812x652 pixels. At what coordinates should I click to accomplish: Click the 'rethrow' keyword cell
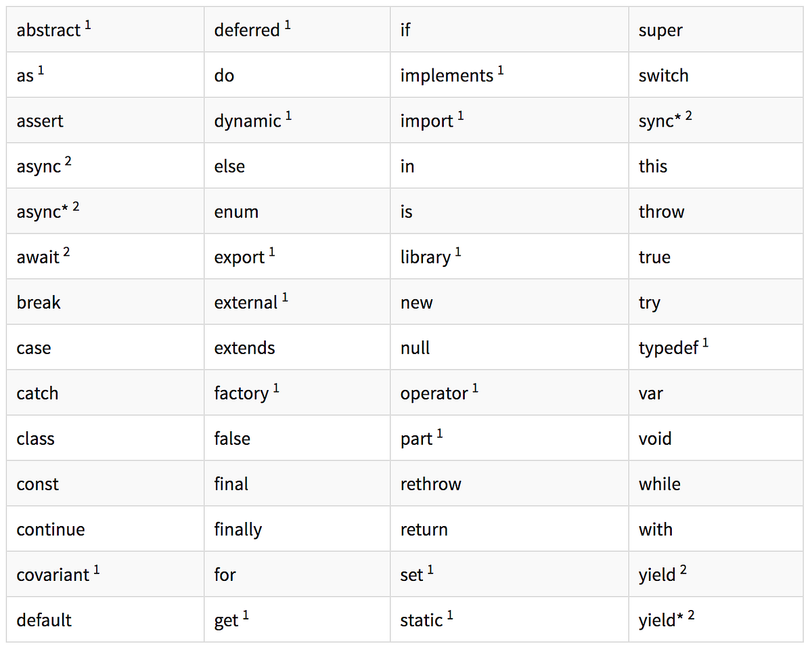click(510, 483)
